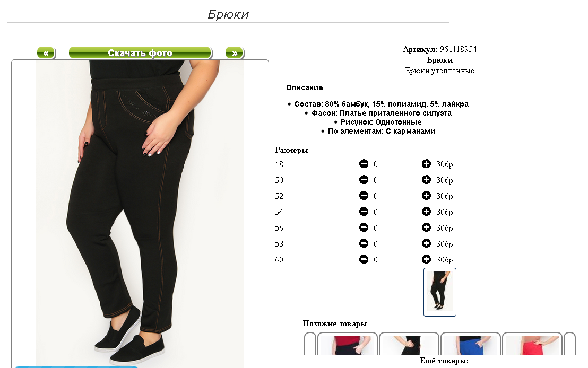This screenshot has height=368, width=588.
Task: Increase quantity for size 48
Action: point(426,164)
